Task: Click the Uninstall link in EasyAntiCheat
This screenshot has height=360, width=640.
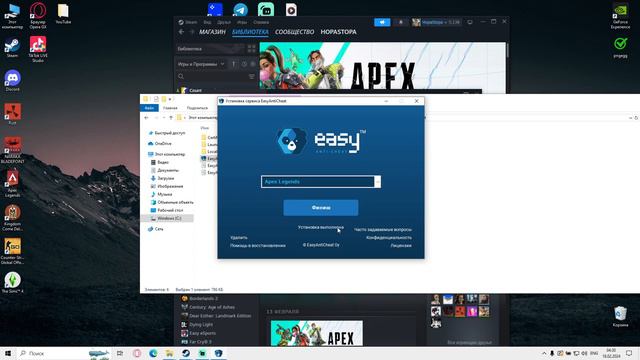Action: click(x=239, y=237)
